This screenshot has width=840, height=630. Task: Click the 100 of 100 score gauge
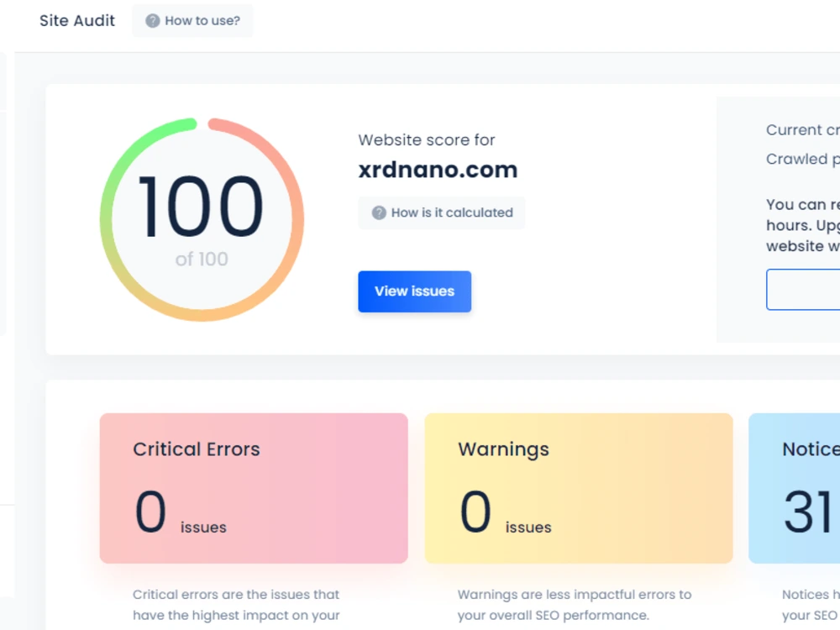202,219
